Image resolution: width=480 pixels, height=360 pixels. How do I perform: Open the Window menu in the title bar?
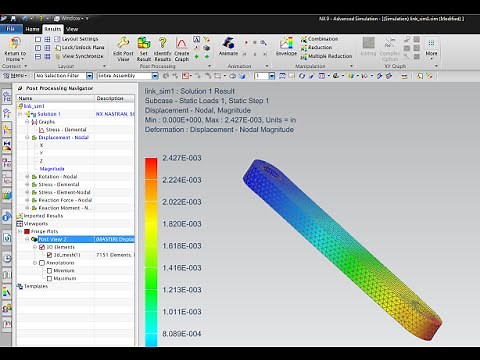[x=71, y=18]
